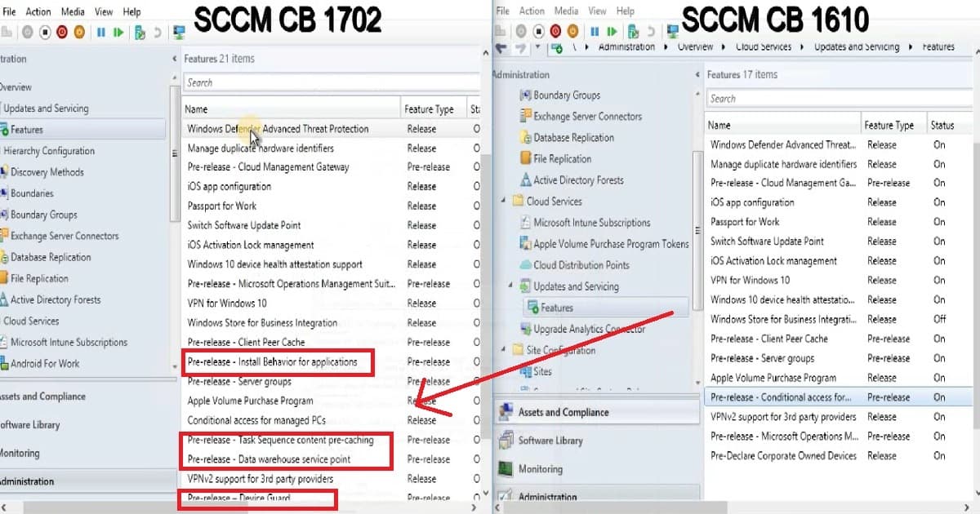
Task: Switch to Software Library workspace in 1610 window
Action: [x=596, y=441]
